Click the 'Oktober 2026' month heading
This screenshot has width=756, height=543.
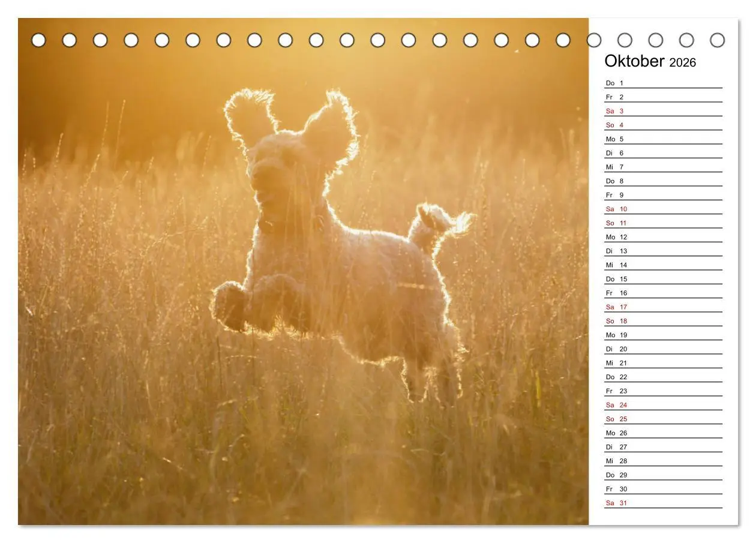(x=650, y=61)
